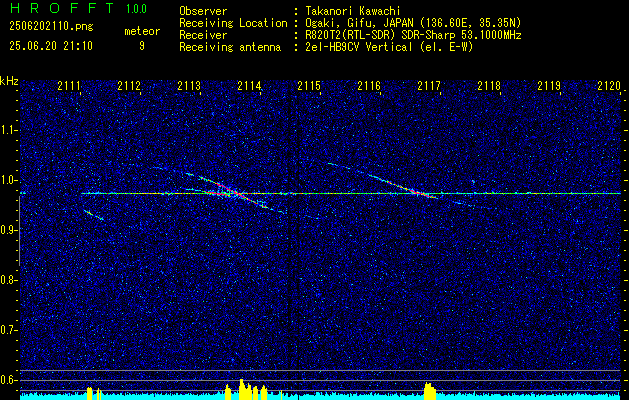Screen dimensions: 629x400
Task: Click the 1.1 frequency axis label
Action: tap(7, 130)
